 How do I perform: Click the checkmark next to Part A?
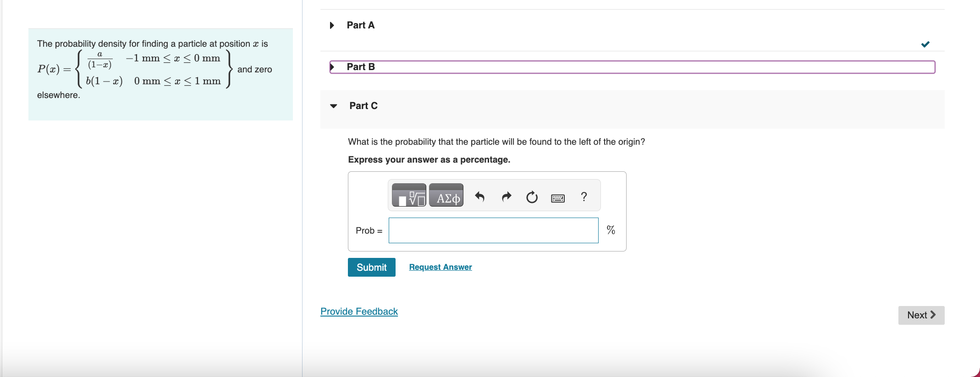925,44
